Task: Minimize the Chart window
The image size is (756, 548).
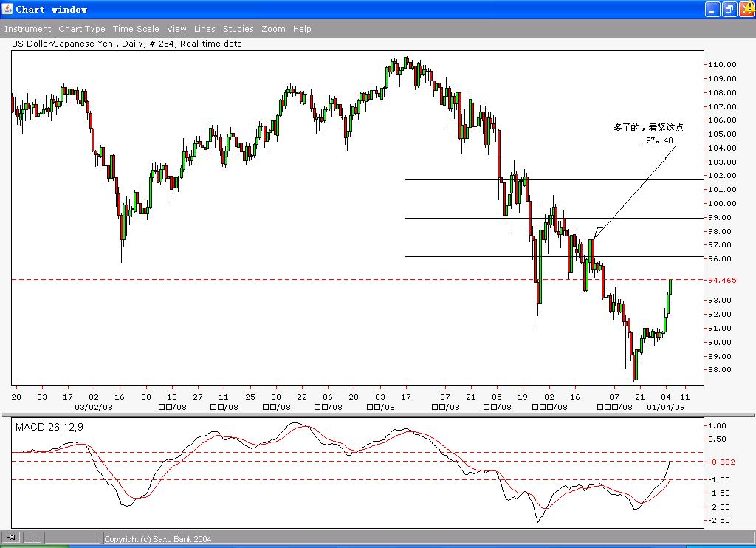Action: (712, 9)
